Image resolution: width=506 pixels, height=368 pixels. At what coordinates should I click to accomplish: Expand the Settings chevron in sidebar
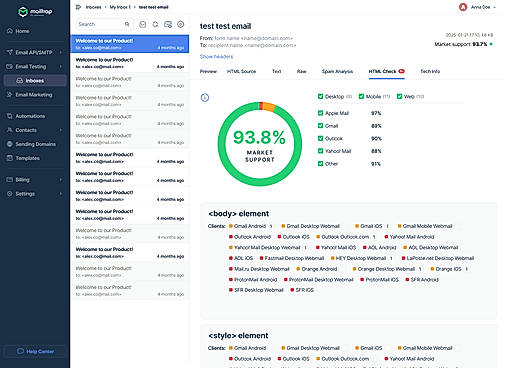pyautogui.click(x=61, y=194)
